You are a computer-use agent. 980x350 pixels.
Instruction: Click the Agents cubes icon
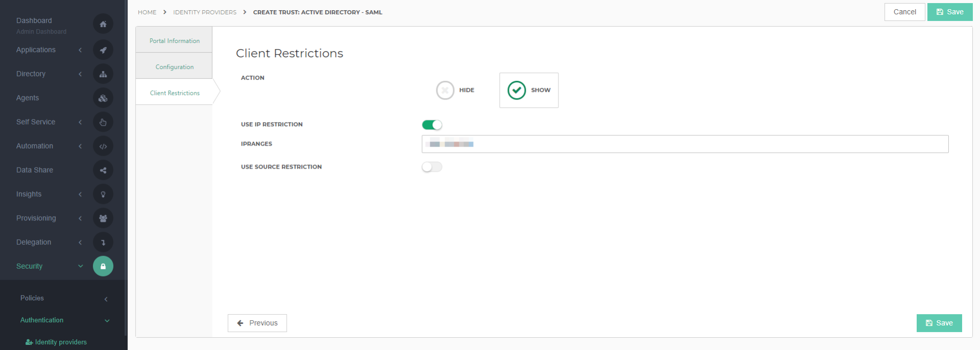pyautogui.click(x=103, y=98)
